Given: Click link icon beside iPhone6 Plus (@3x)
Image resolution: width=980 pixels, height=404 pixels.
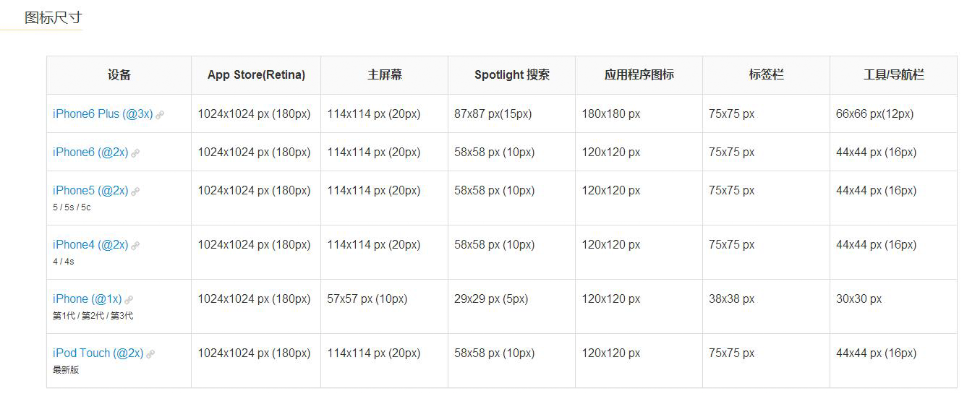Looking at the screenshot, I should (x=160, y=115).
